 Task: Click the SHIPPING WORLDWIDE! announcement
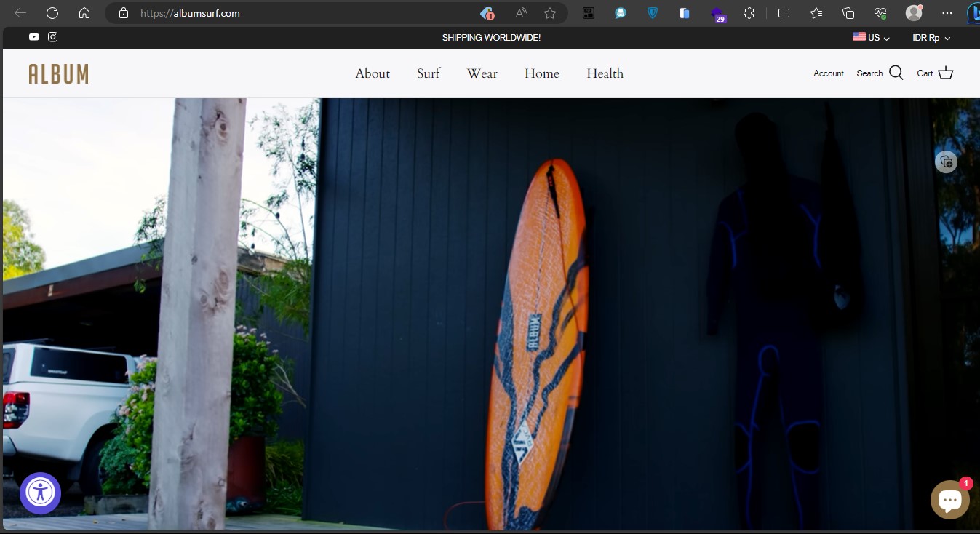pos(491,37)
